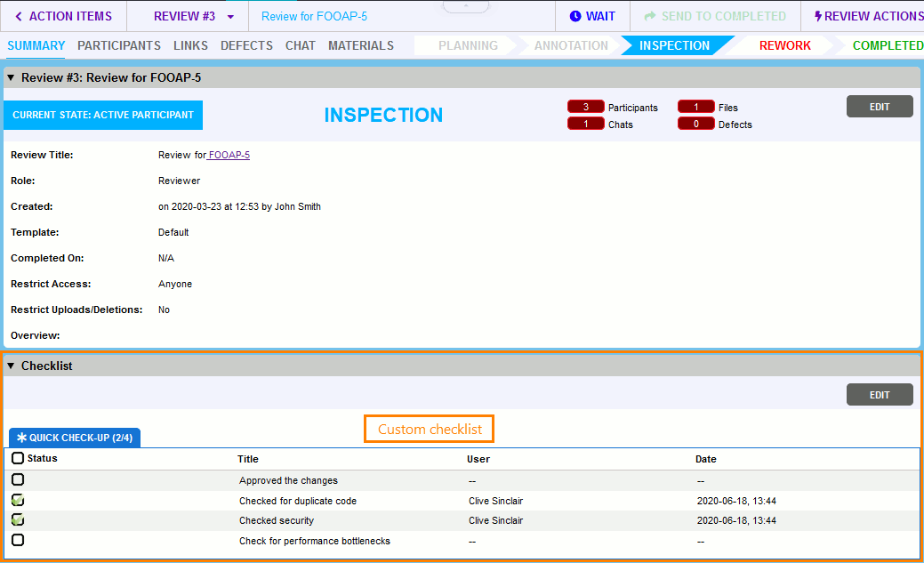
Task: Click the Send to Completed arrow icon
Action: coord(650,16)
